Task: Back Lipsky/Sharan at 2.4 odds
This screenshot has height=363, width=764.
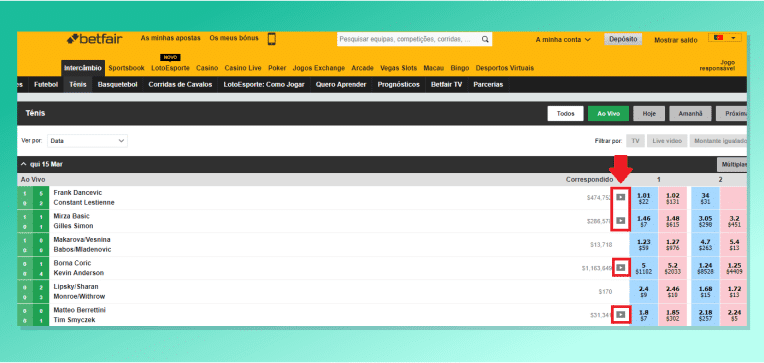Action: tap(644, 291)
